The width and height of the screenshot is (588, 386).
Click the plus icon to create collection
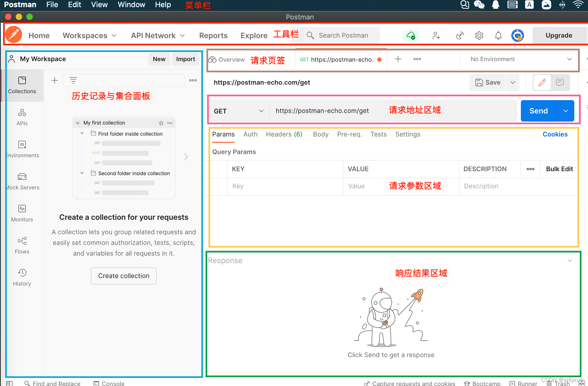pyautogui.click(x=55, y=80)
